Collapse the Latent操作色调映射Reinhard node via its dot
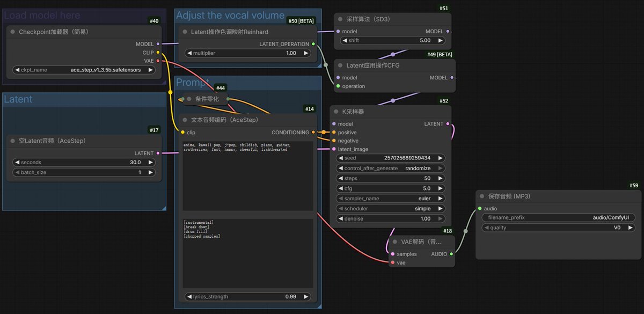Image resolution: width=644 pixels, height=314 pixels. [x=185, y=32]
